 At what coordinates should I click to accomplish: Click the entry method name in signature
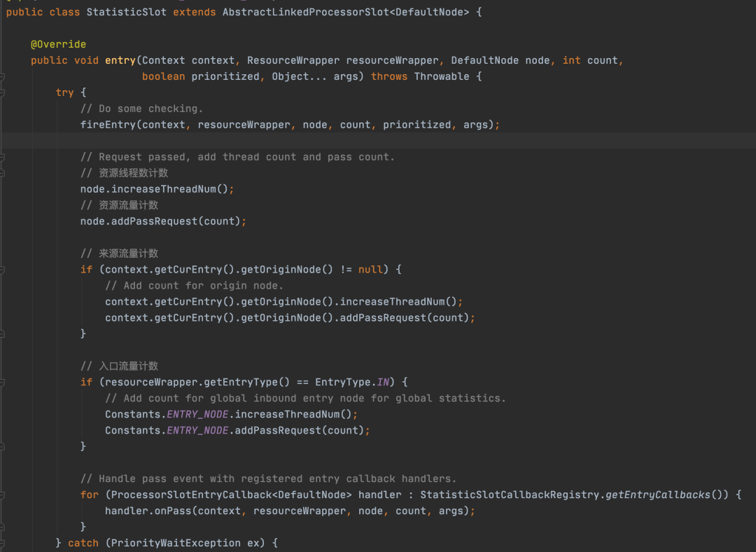coord(120,60)
